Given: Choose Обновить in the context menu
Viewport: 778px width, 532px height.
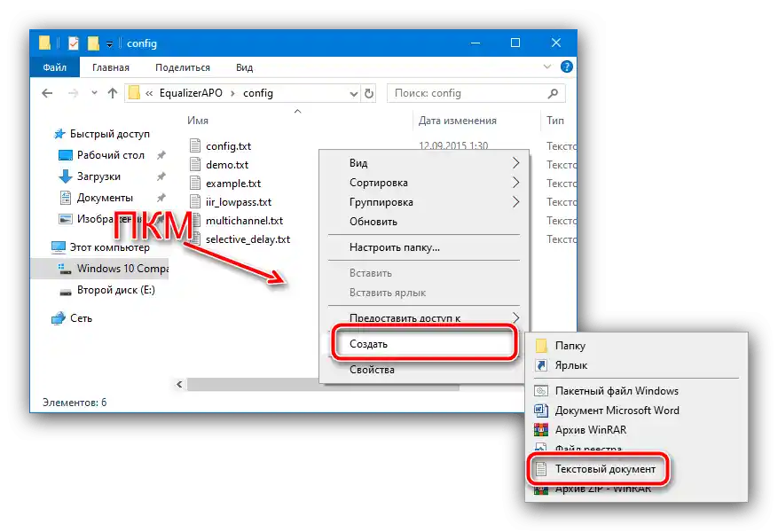Looking at the screenshot, I should pyautogui.click(x=424, y=222).
